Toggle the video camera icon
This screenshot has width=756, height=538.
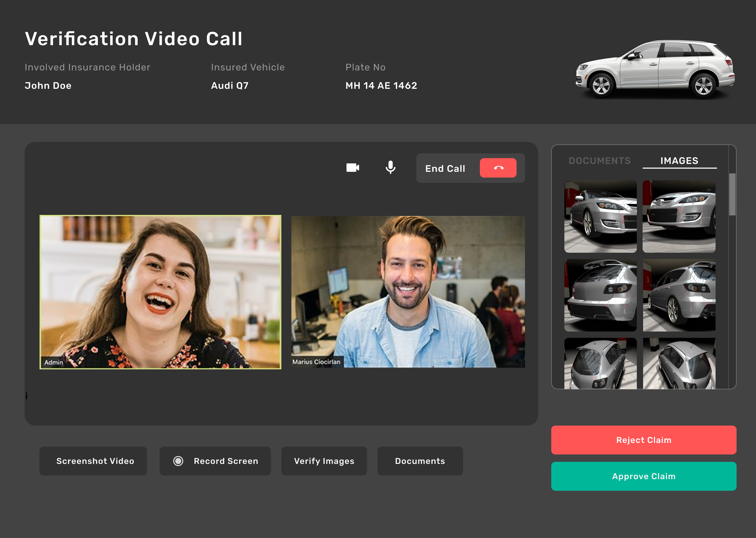coord(352,168)
